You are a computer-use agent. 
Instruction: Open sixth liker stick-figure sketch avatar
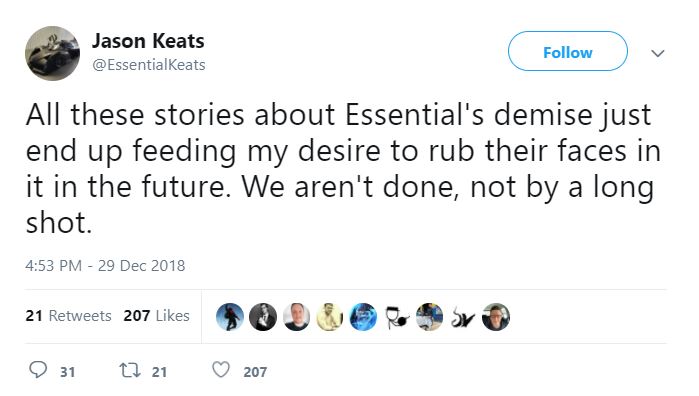coord(396,317)
